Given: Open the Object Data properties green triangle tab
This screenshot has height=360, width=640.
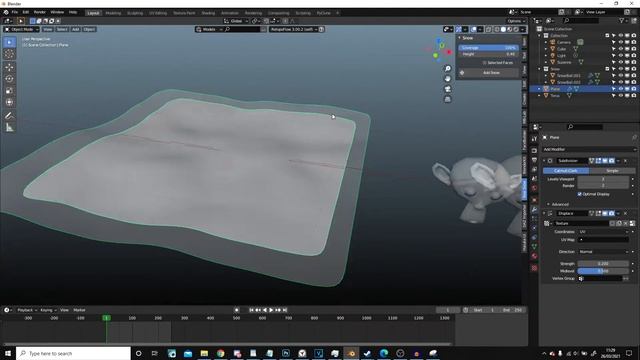Looking at the screenshot, I should coord(534,247).
